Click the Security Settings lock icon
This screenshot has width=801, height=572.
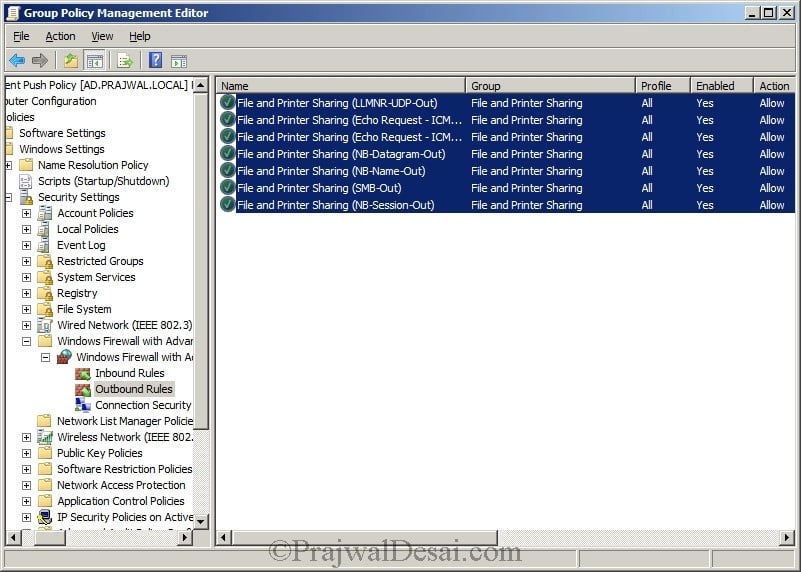tap(26, 197)
